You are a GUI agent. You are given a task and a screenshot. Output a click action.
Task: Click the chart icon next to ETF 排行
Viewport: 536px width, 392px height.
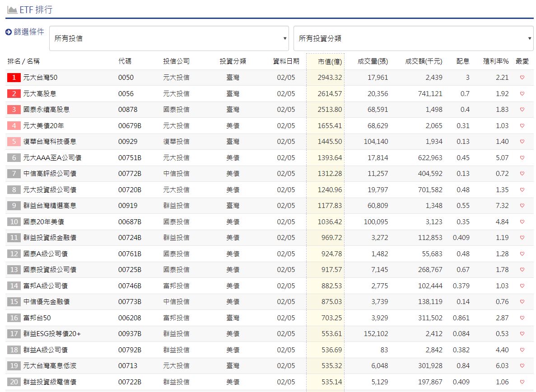[12, 9]
